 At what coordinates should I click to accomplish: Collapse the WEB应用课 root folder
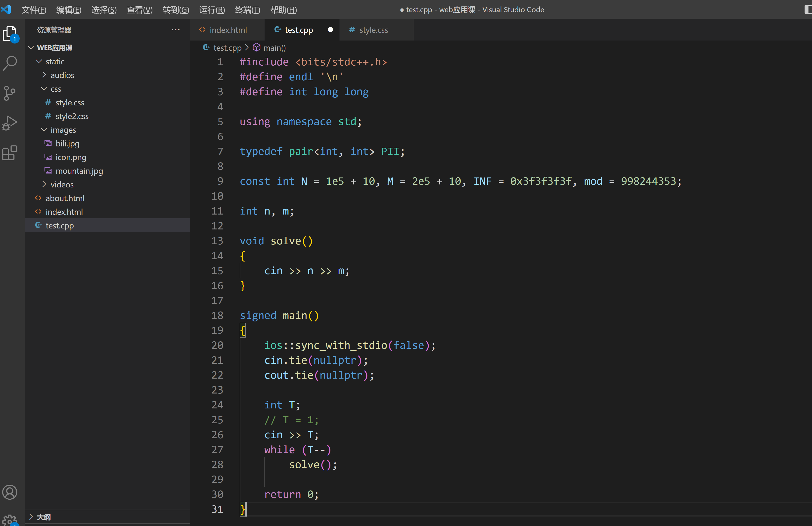[x=31, y=47]
